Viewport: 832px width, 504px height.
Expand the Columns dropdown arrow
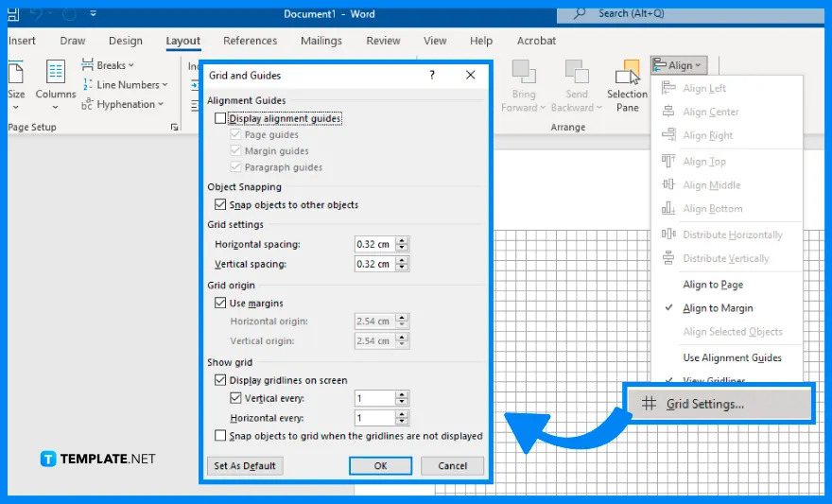pos(55,107)
